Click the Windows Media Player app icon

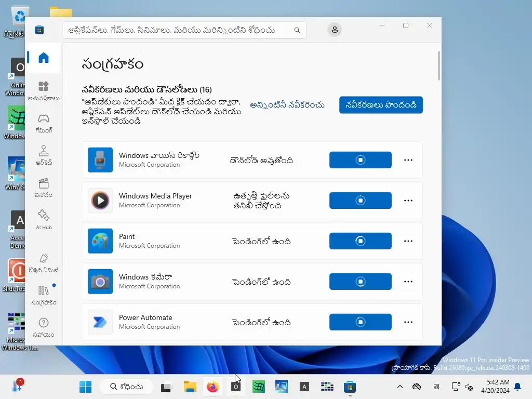tap(100, 201)
